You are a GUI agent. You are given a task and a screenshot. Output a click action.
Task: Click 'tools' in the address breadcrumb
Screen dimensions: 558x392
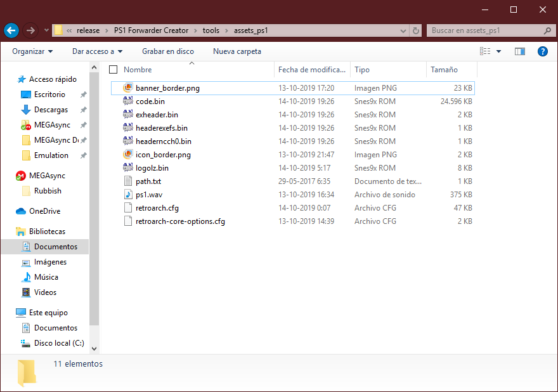point(211,30)
